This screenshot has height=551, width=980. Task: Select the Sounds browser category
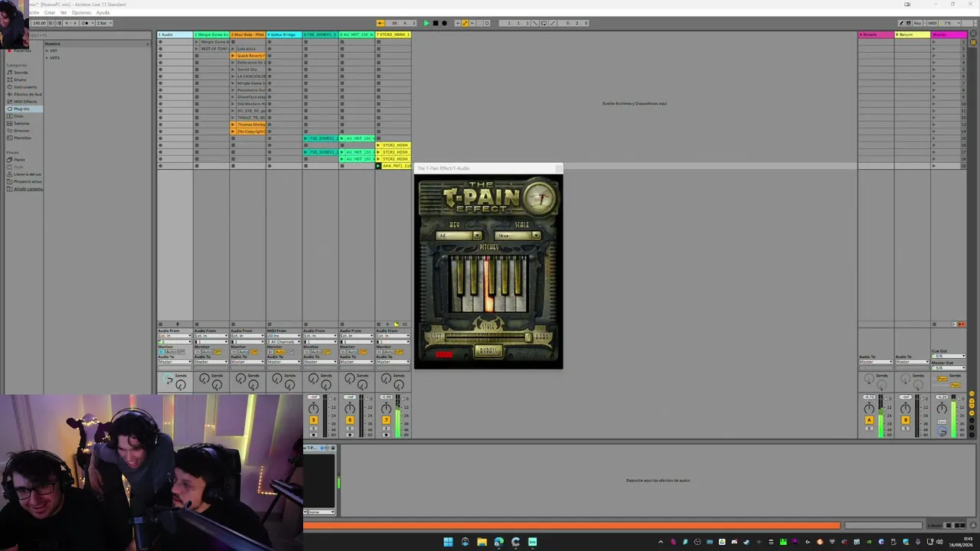pos(21,73)
